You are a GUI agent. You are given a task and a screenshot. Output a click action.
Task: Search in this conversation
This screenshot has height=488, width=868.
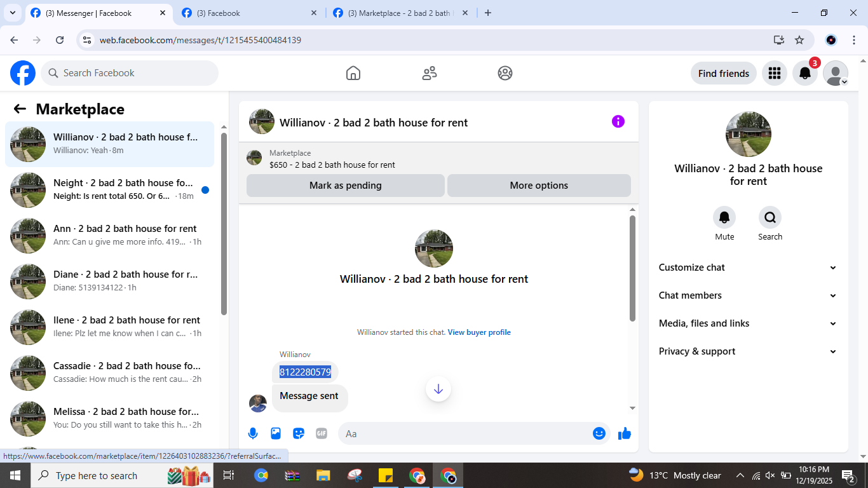point(770,217)
